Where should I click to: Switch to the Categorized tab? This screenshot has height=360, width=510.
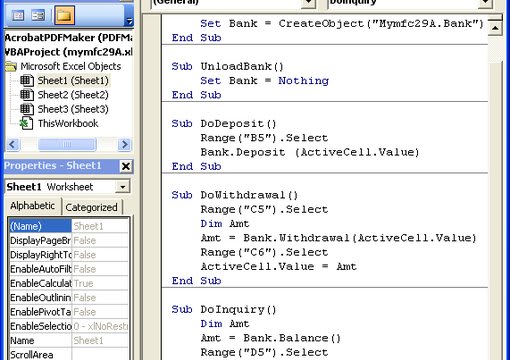91,207
